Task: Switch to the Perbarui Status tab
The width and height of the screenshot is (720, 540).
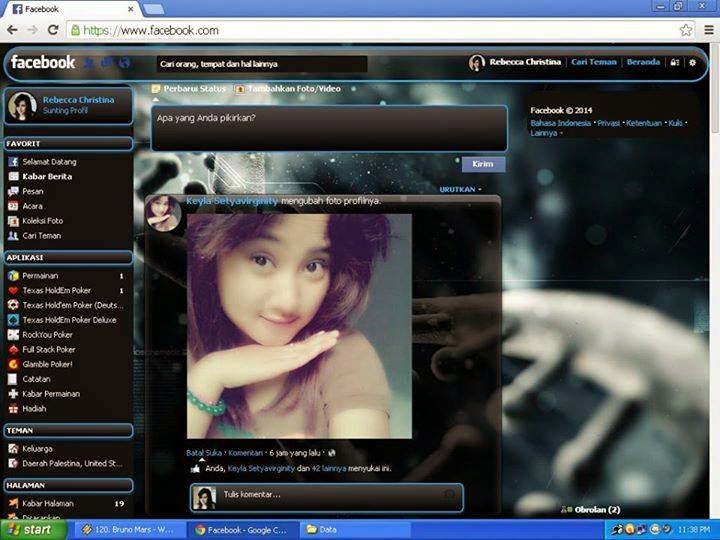Action: pos(189,89)
